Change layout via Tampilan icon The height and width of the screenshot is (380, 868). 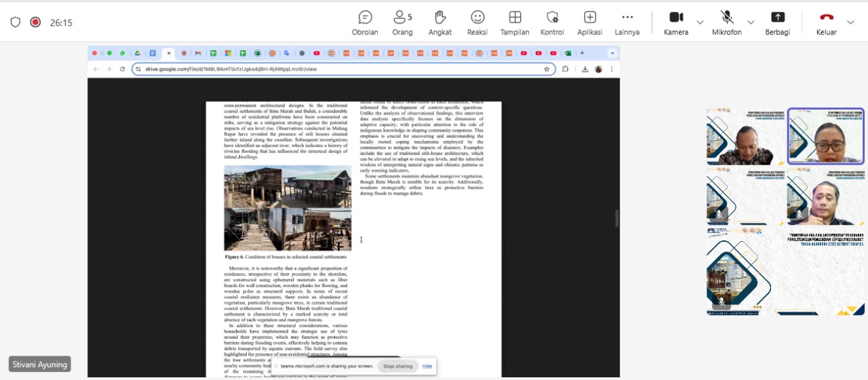pos(515,22)
